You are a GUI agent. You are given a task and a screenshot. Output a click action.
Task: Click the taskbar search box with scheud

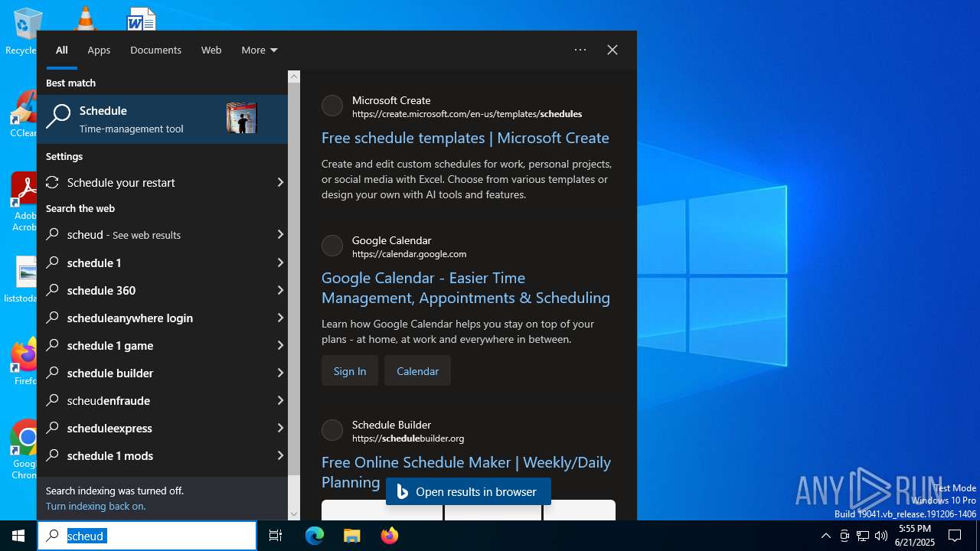[147, 536]
